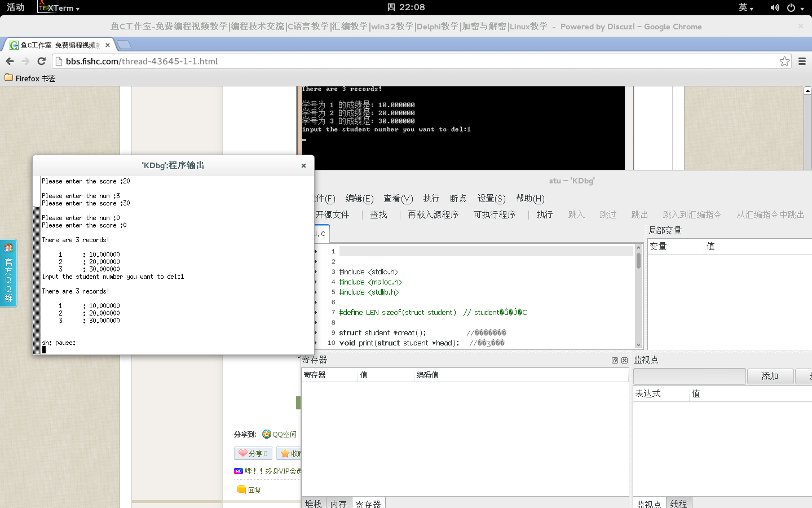Open the 设置(S) menu in KDbg
The image size is (812, 508).
click(492, 199)
